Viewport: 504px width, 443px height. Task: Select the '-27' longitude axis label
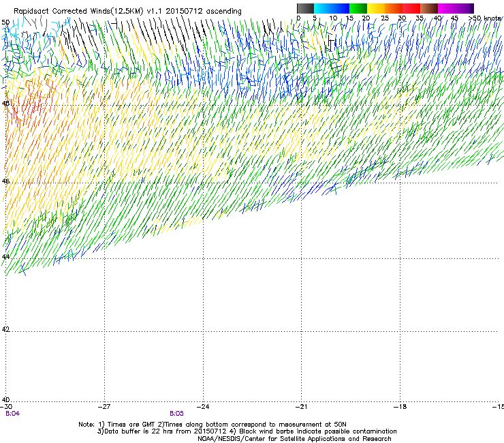point(104,407)
